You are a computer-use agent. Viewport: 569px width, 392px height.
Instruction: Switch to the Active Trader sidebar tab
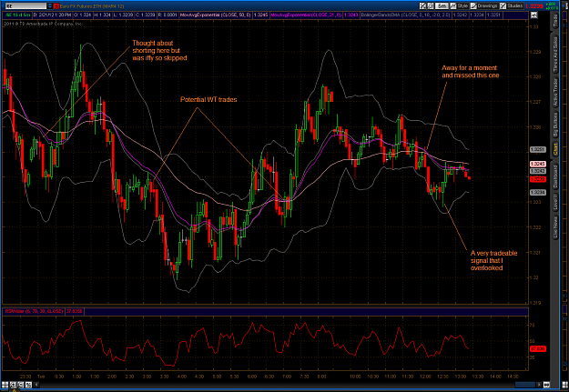pyautogui.click(x=554, y=93)
